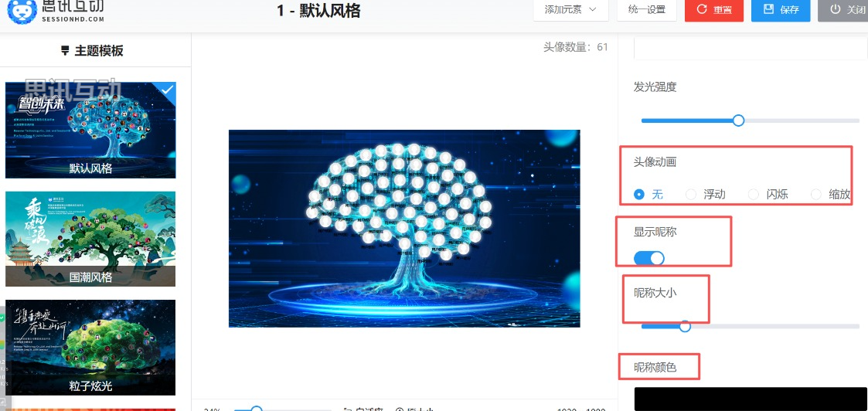868x411 pixels.
Task: Click the reset icon on 重置 button
Action: pos(702,9)
